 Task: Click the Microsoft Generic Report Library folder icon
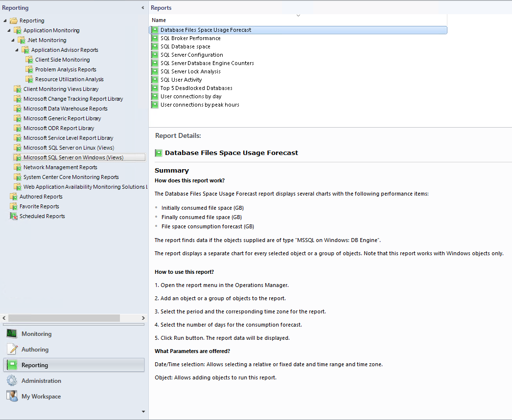click(18, 118)
